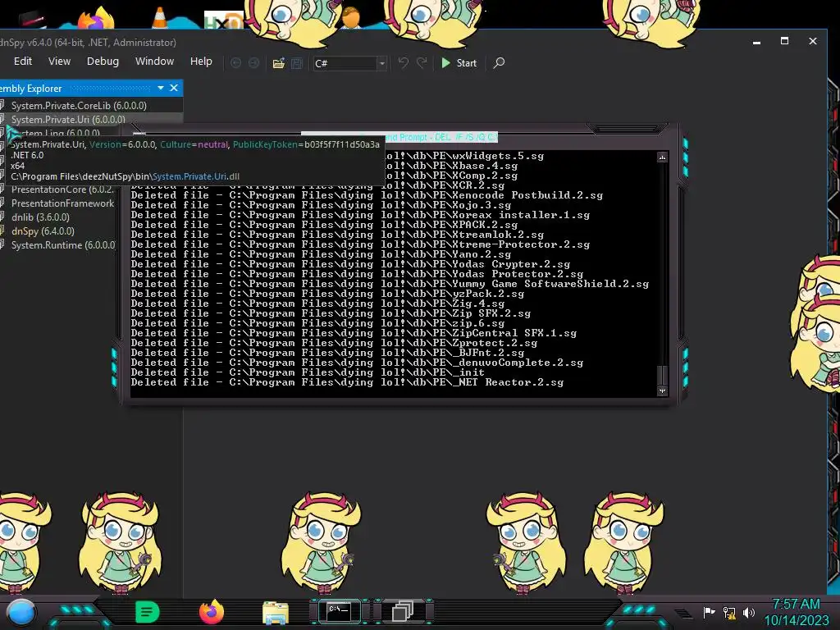Image resolution: width=840 pixels, height=630 pixels.
Task: Click the command prompt scrollbar thumb
Action: pyautogui.click(x=663, y=374)
